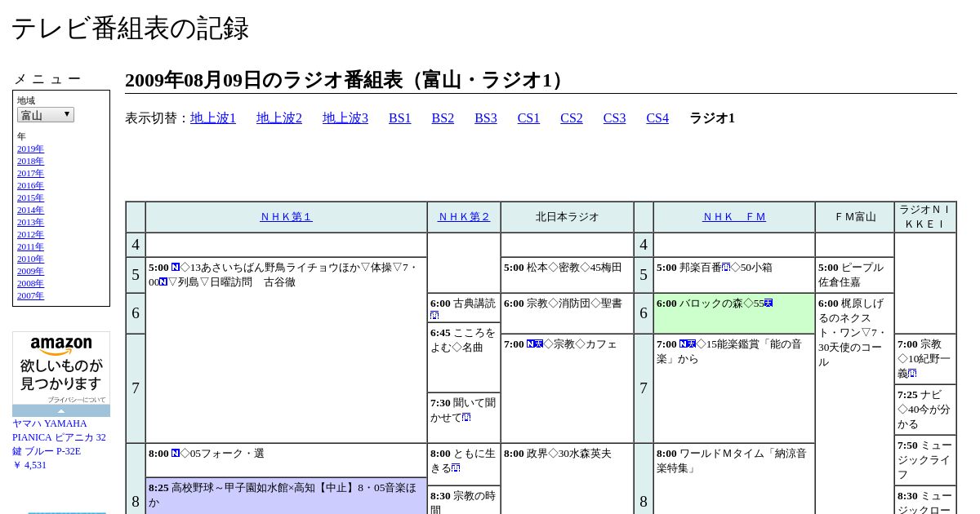Click the 7:00 紀野一義 program entry
The image size is (980, 514).
tap(925, 359)
